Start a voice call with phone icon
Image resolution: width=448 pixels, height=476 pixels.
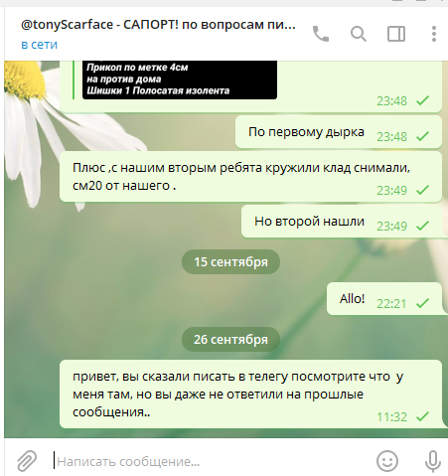point(321,34)
